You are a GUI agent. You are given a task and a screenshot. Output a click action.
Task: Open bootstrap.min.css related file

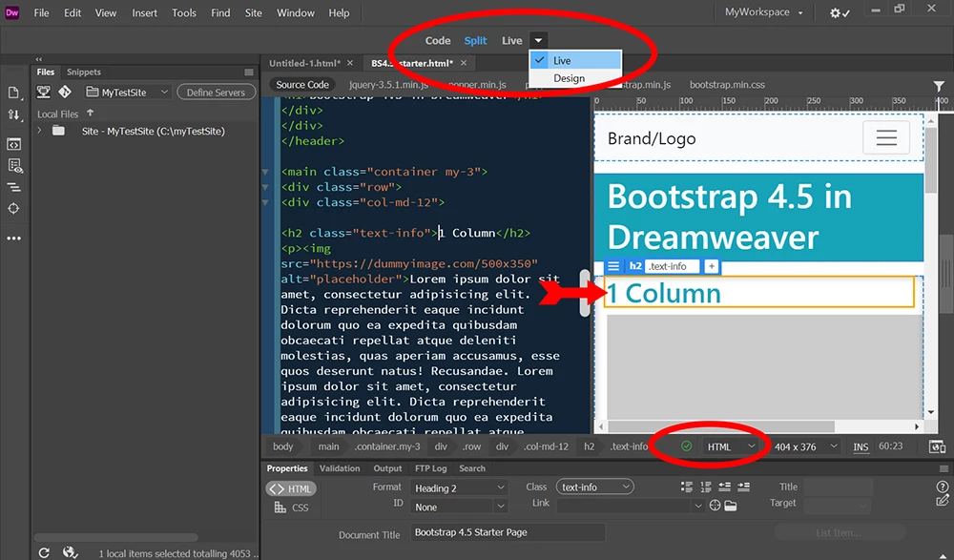coord(727,85)
